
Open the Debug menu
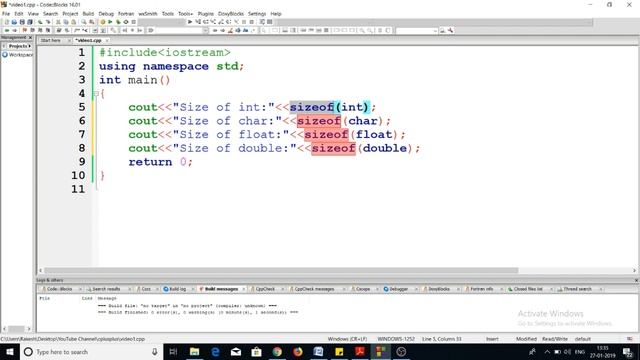pyautogui.click(x=106, y=13)
